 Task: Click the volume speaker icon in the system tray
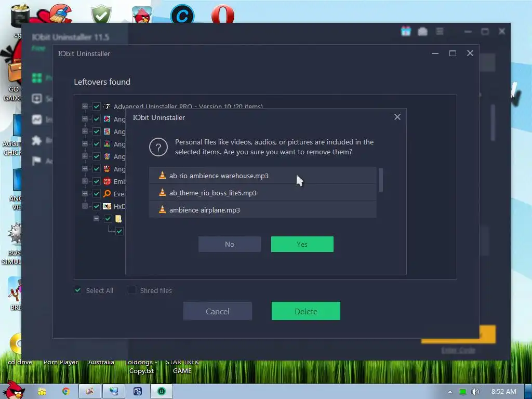pos(475,392)
